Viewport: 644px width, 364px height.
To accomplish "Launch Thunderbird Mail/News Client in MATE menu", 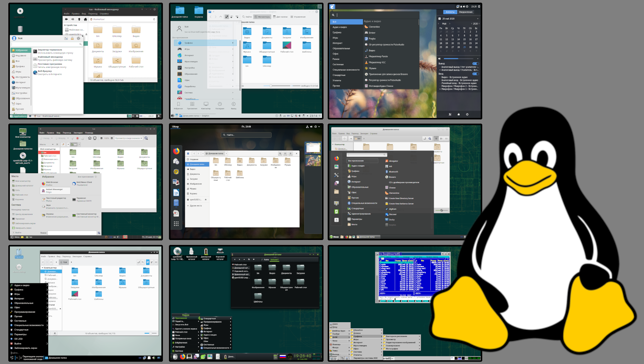I will pos(84,184).
